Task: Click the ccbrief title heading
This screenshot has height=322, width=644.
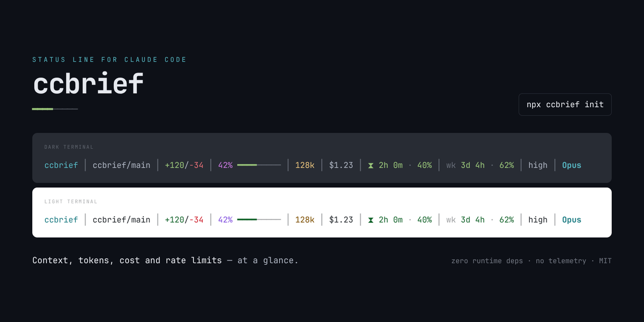Action: pyautogui.click(x=88, y=84)
